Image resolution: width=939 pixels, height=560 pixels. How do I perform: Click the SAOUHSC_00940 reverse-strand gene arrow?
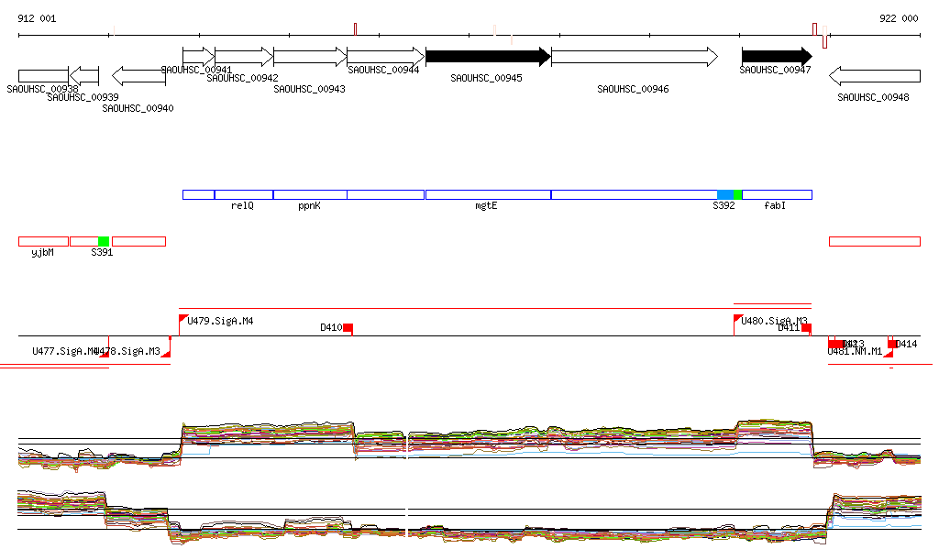tap(138, 75)
